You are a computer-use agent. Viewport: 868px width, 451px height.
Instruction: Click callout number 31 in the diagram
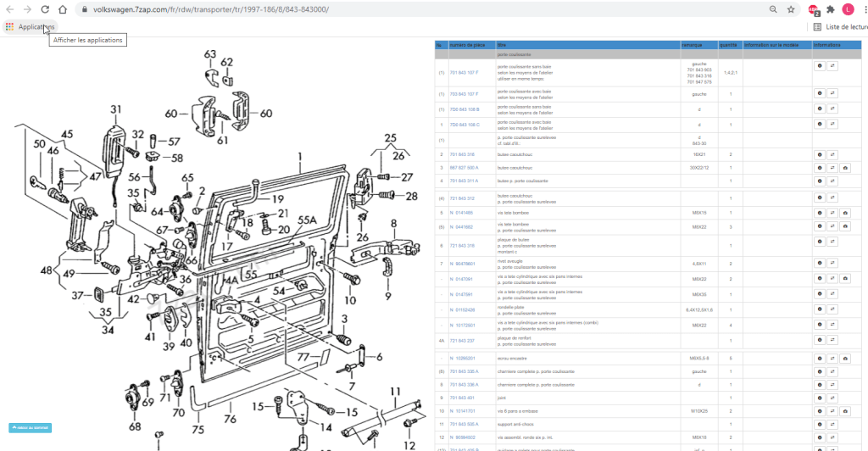(115, 109)
